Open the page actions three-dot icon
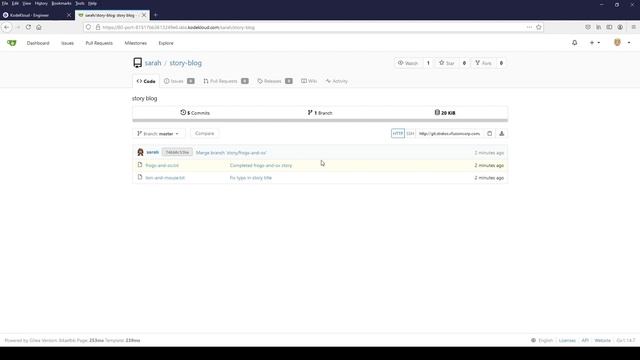This screenshot has height=360, width=640. point(529,27)
